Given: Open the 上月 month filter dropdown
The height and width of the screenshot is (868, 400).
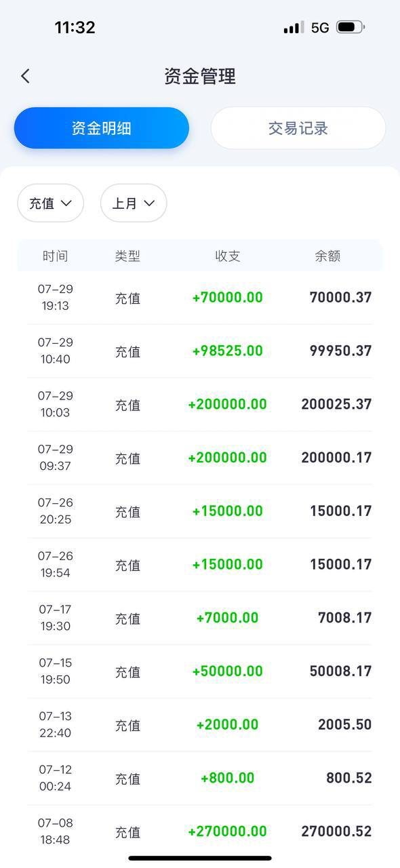Looking at the screenshot, I should coord(133,203).
